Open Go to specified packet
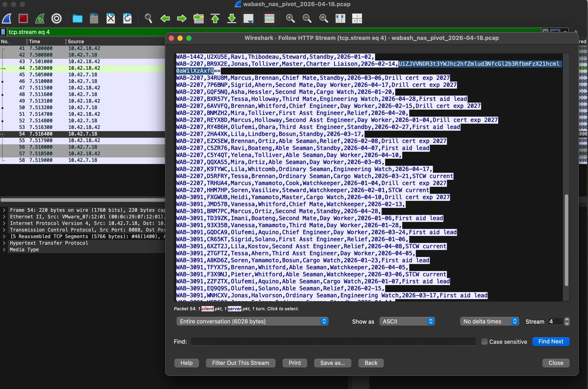 click(198, 18)
